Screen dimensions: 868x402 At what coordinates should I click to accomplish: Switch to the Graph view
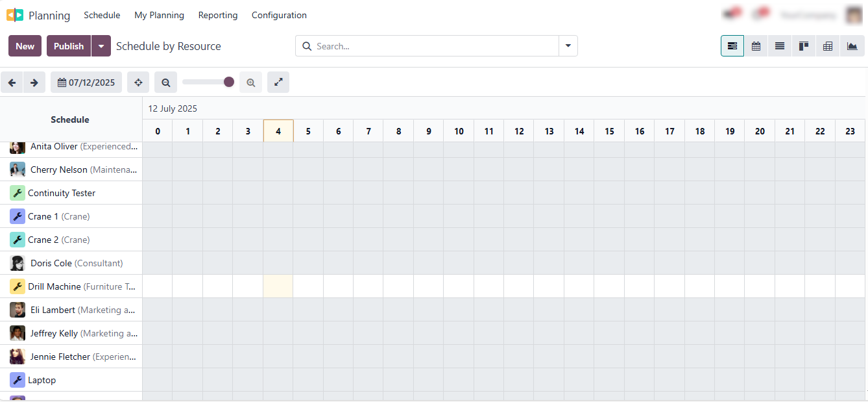(850, 45)
